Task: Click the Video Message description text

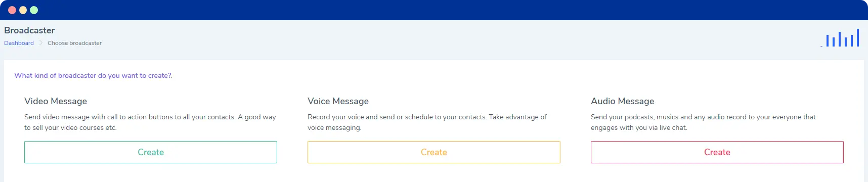Action: (x=150, y=122)
